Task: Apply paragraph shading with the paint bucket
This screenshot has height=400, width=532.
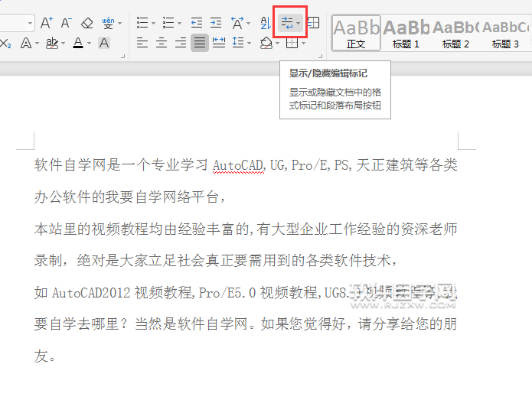Action: pyautogui.click(x=266, y=43)
